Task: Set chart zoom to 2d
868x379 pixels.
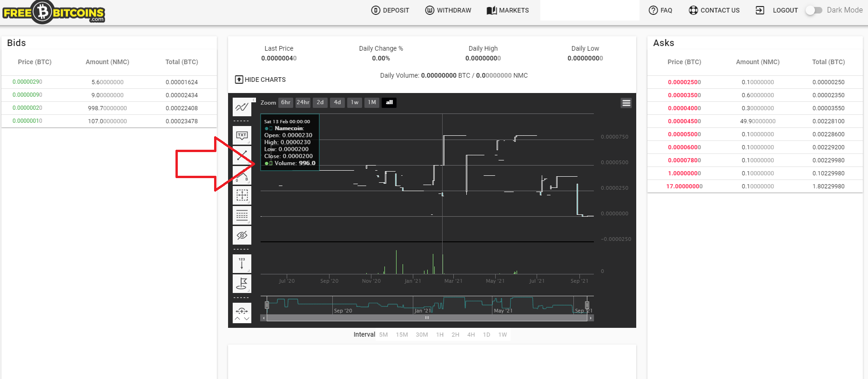Action: [x=320, y=102]
